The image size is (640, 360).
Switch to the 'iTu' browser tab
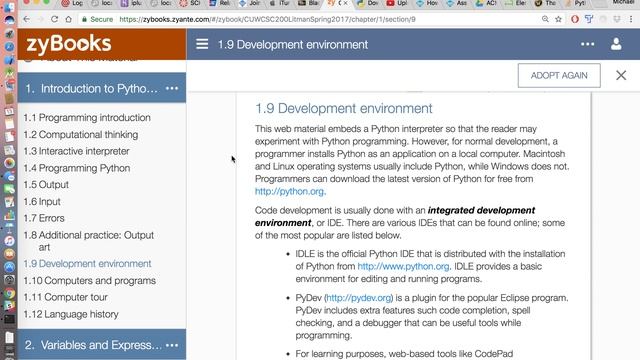click(x=279, y=3)
